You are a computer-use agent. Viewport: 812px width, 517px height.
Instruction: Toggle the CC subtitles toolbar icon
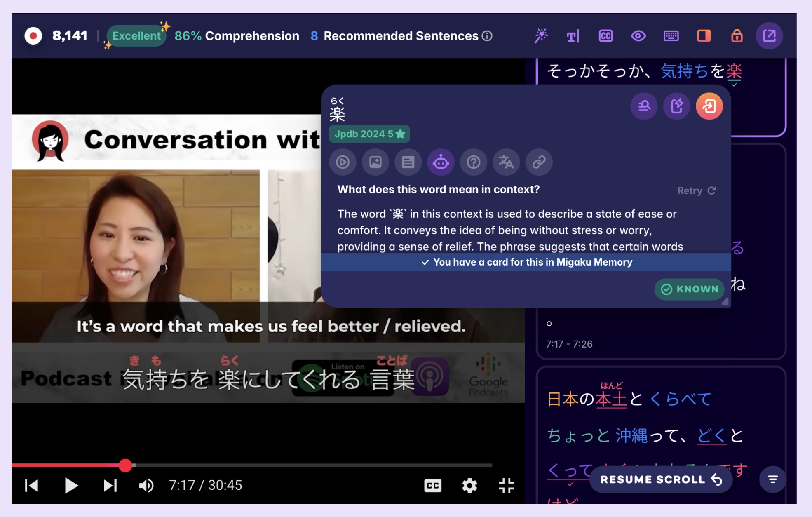[x=605, y=36]
